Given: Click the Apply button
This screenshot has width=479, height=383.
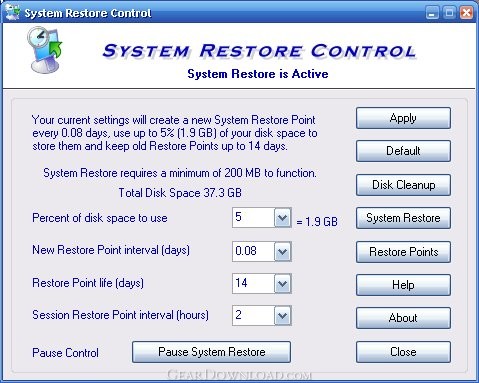Looking at the screenshot, I should tap(403, 118).
